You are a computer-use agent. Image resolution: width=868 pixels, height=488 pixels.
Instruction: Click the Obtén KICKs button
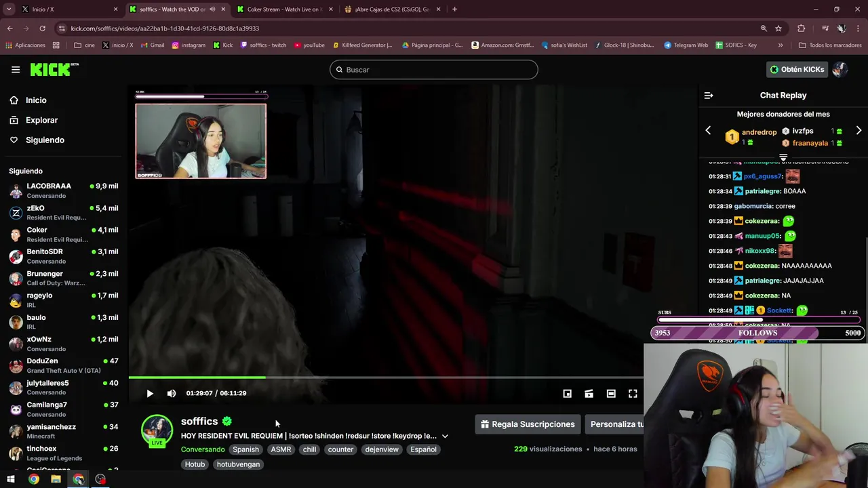[x=797, y=69]
